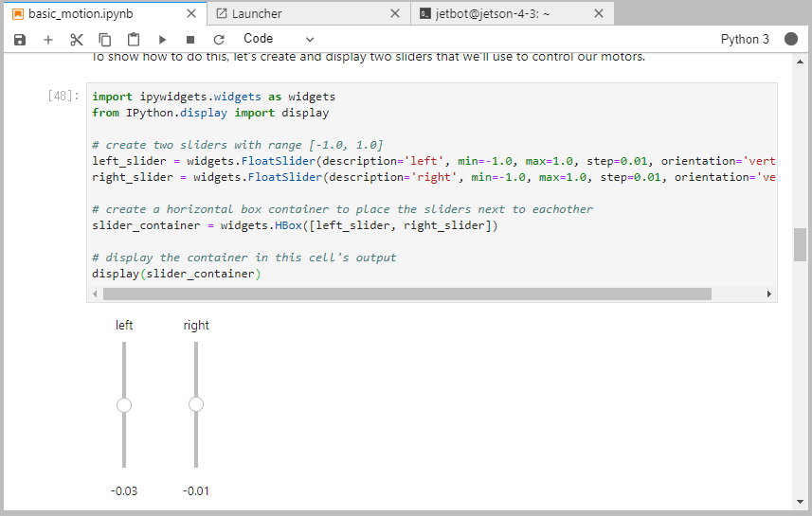Copy the selected cell
This screenshot has width=812, height=516.
click(x=105, y=40)
